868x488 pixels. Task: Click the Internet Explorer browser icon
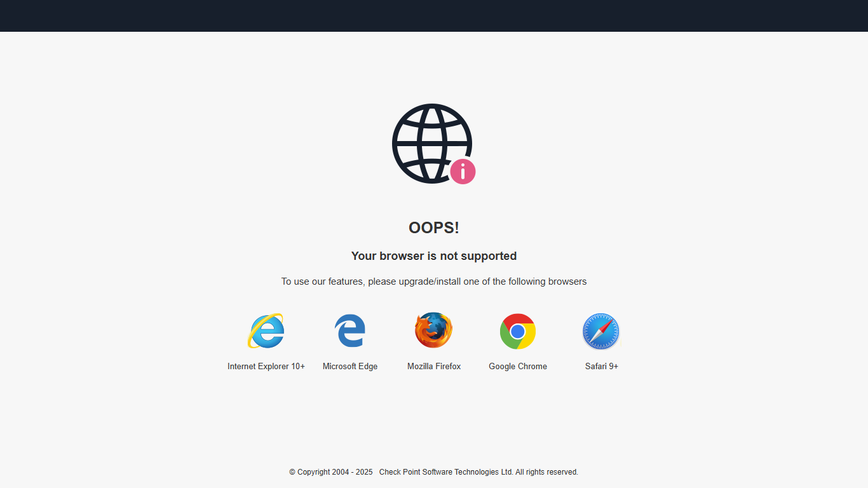[x=266, y=330]
